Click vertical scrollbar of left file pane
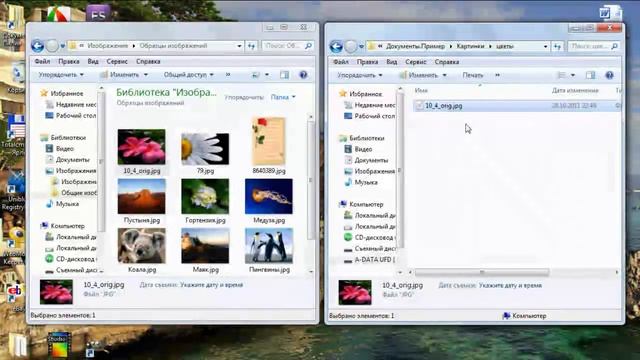 tap(311, 180)
